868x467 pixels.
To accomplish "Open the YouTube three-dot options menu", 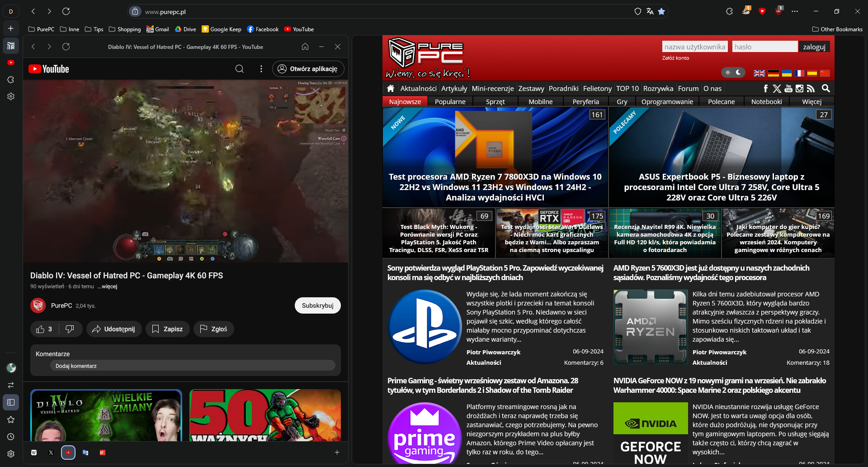I will coord(261,69).
